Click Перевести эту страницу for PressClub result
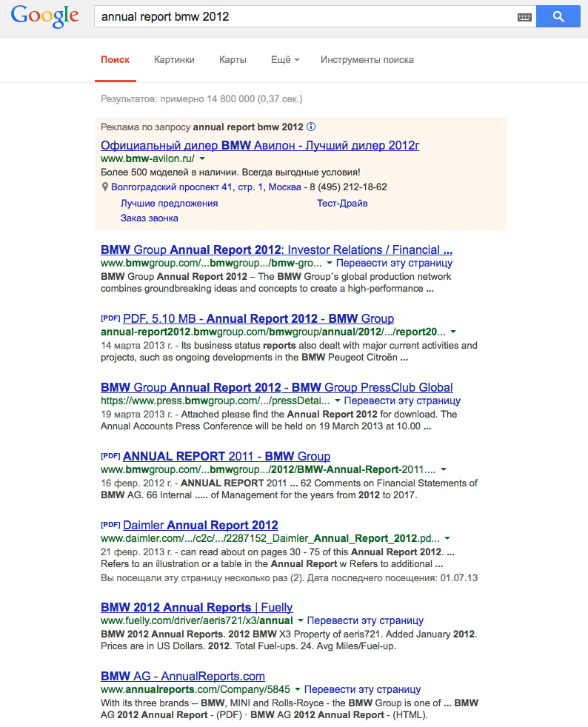588x727 pixels. coord(403,401)
